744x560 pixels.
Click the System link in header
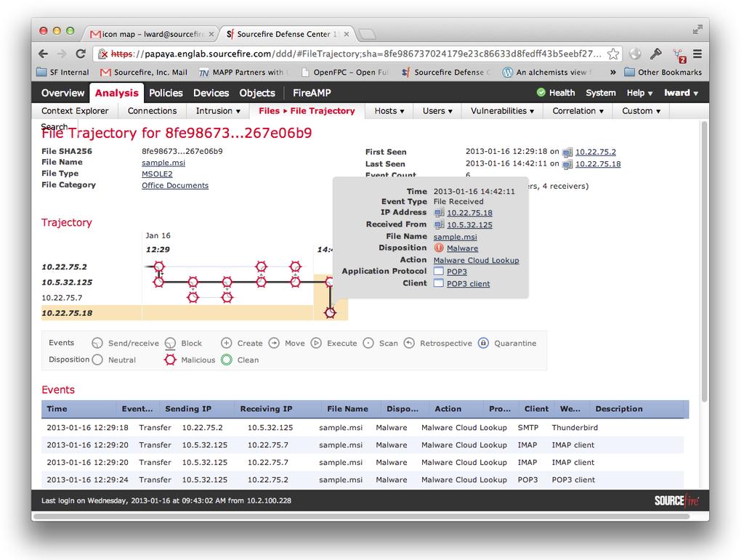click(x=601, y=92)
